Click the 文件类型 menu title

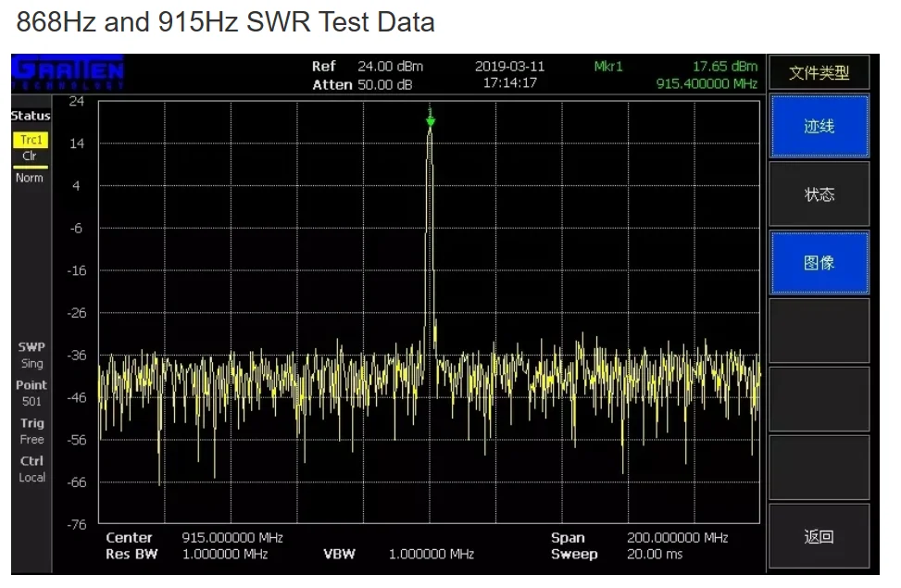819,73
